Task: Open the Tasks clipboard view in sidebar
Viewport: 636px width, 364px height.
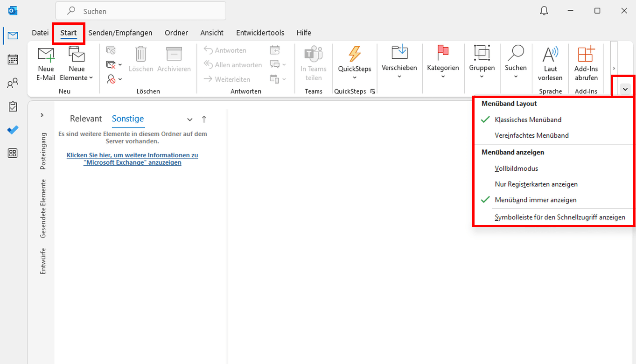Action: tap(13, 107)
